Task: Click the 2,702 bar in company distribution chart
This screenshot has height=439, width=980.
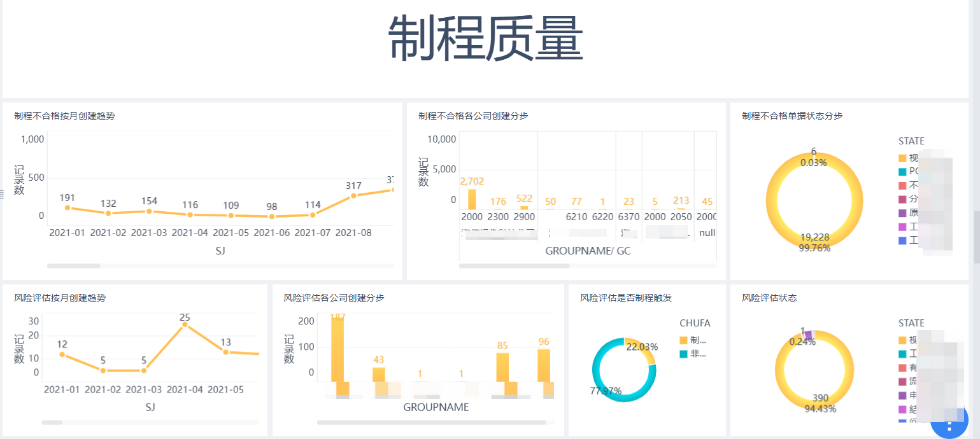Action: pos(472,199)
